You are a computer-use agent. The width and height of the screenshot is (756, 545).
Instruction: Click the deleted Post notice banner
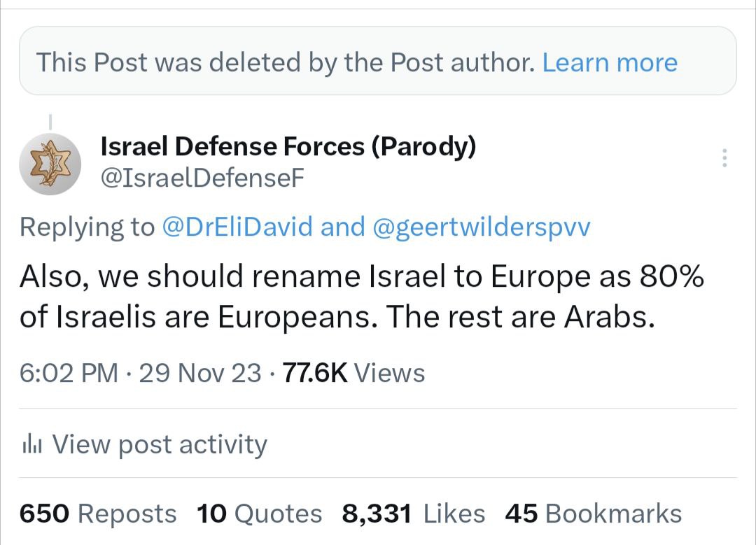[x=280, y=63]
